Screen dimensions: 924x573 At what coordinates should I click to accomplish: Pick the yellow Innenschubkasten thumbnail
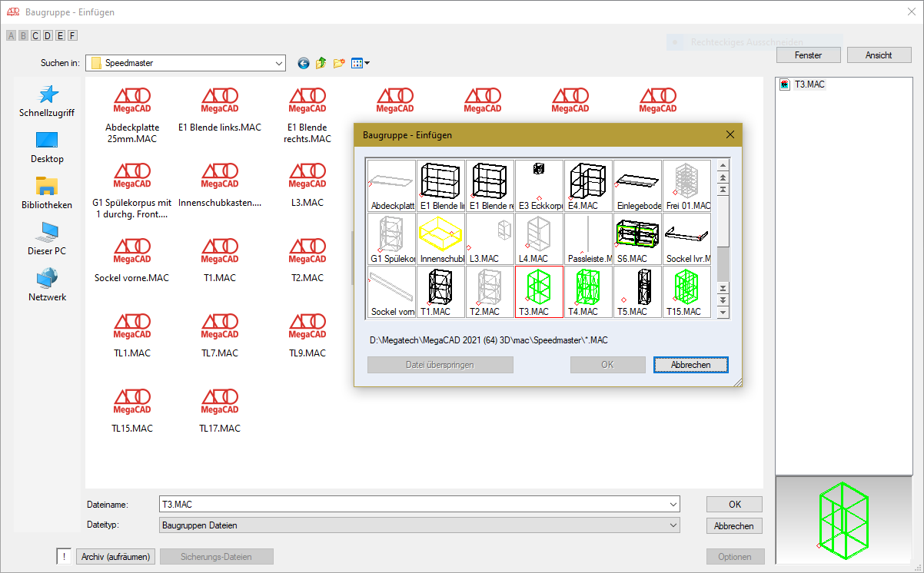(440, 239)
